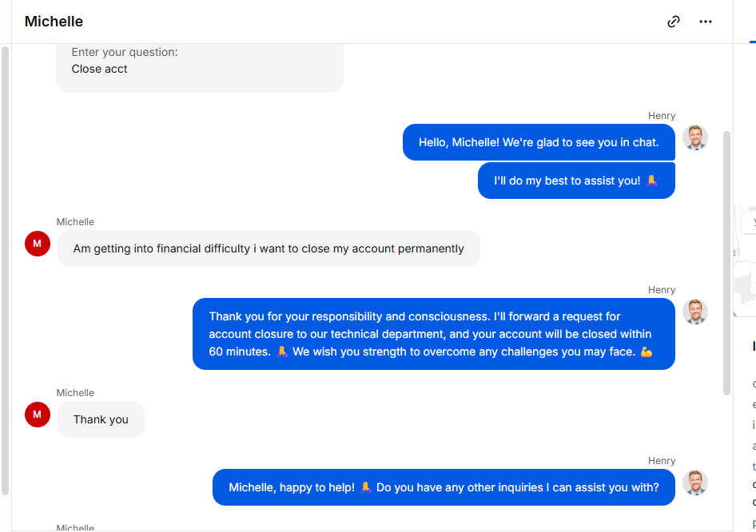Click Michelle's "Thank you" message bubble
Screen dimensions: 756x532
(101, 419)
